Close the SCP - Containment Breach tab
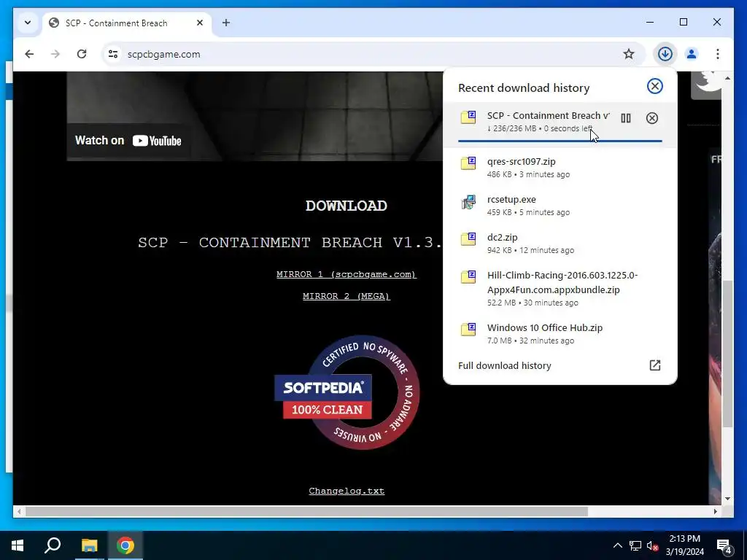The height and width of the screenshot is (560, 747). coord(200,23)
